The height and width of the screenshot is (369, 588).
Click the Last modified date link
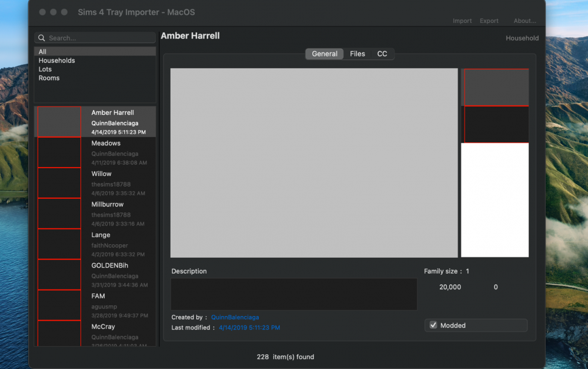249,327
